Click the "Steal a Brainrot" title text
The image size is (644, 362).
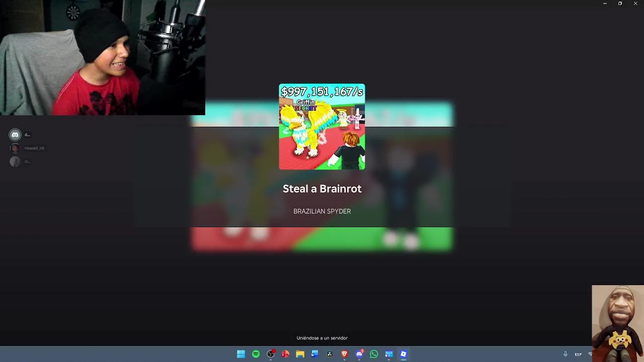322,189
